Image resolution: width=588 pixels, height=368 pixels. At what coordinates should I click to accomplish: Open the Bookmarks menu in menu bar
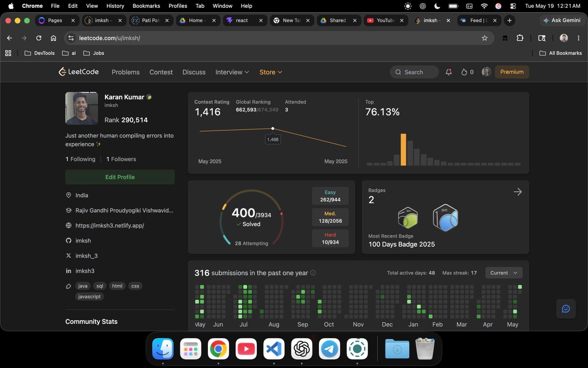(x=147, y=6)
